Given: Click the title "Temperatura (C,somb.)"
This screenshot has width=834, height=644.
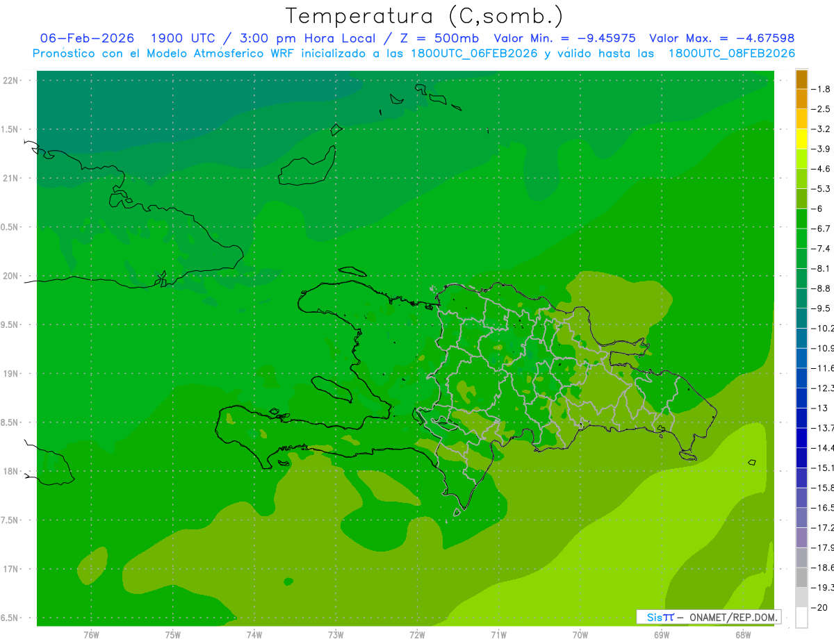Looking at the screenshot, I should coord(425,16).
